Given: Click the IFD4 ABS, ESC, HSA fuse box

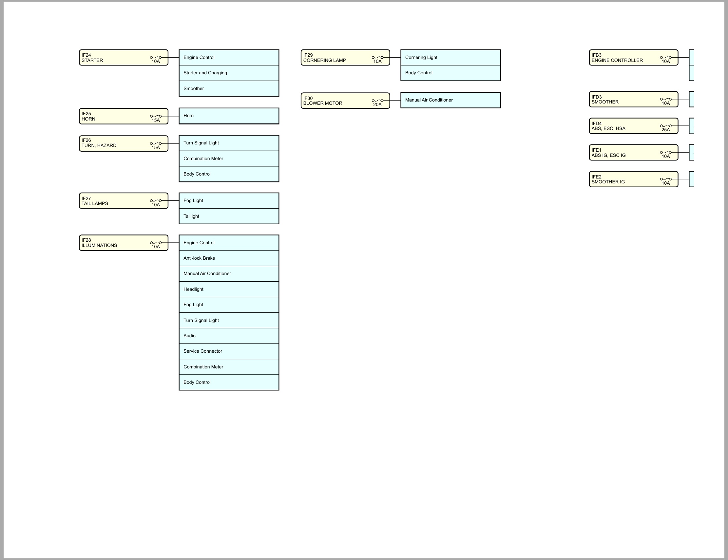Looking at the screenshot, I should tap(634, 126).
